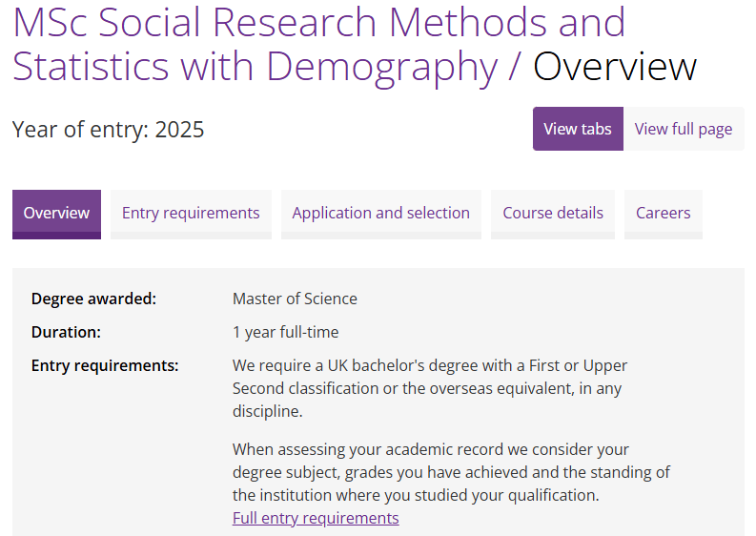Click the black 'Overview' heading word
The height and width of the screenshot is (536, 756).
[x=615, y=67]
